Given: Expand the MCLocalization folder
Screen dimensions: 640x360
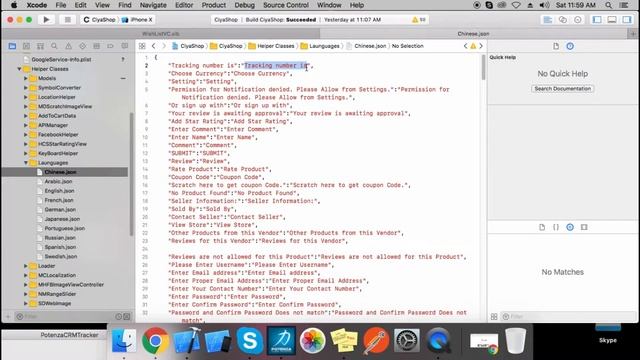Looking at the screenshot, I should point(26,276).
